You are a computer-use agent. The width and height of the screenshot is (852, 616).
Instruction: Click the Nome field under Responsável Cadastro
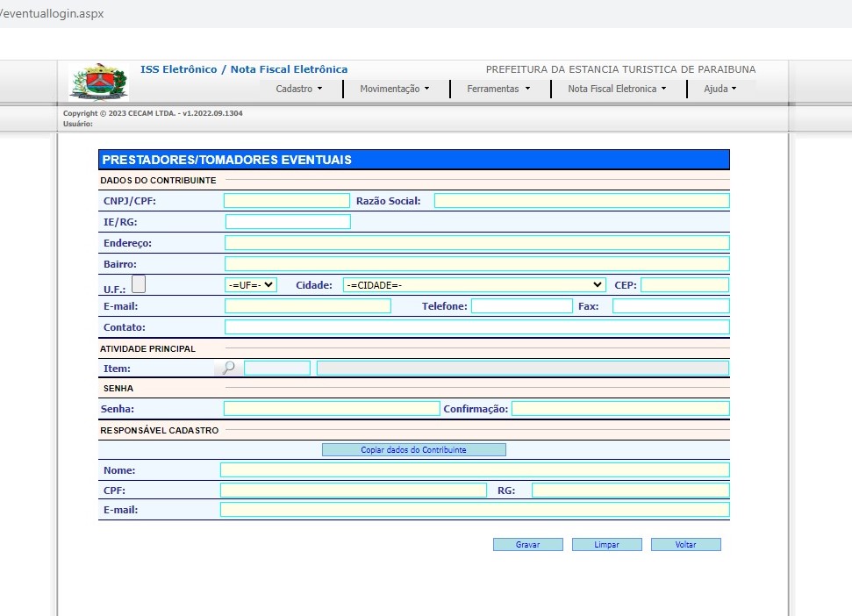475,469
